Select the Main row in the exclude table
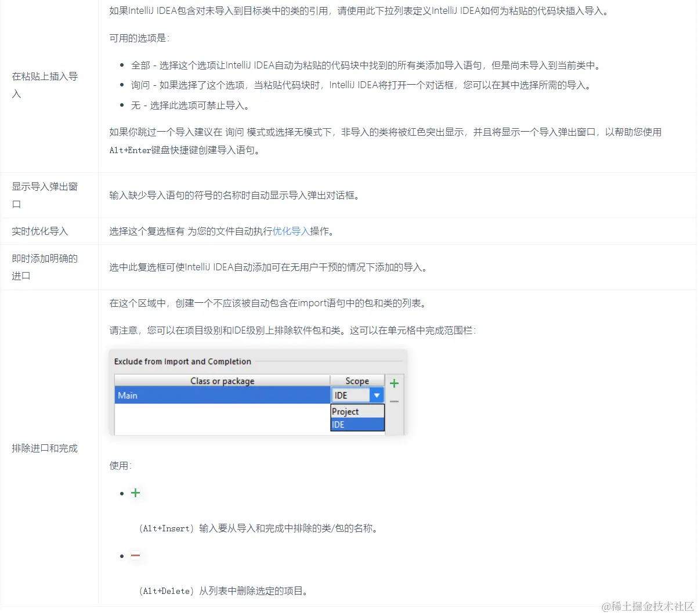The image size is (698, 616). click(x=222, y=396)
